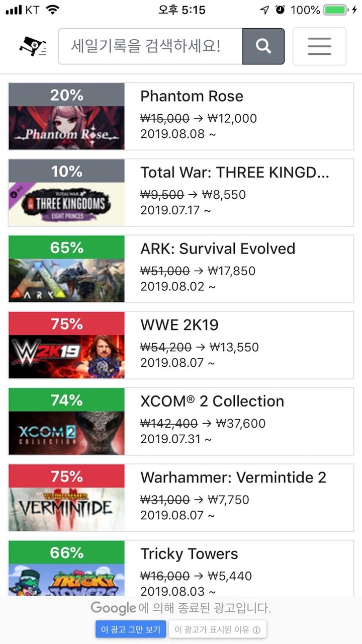This screenshot has height=644, width=362.
Task: Open ARK: Survival Evolved thumbnail
Action: click(x=66, y=280)
